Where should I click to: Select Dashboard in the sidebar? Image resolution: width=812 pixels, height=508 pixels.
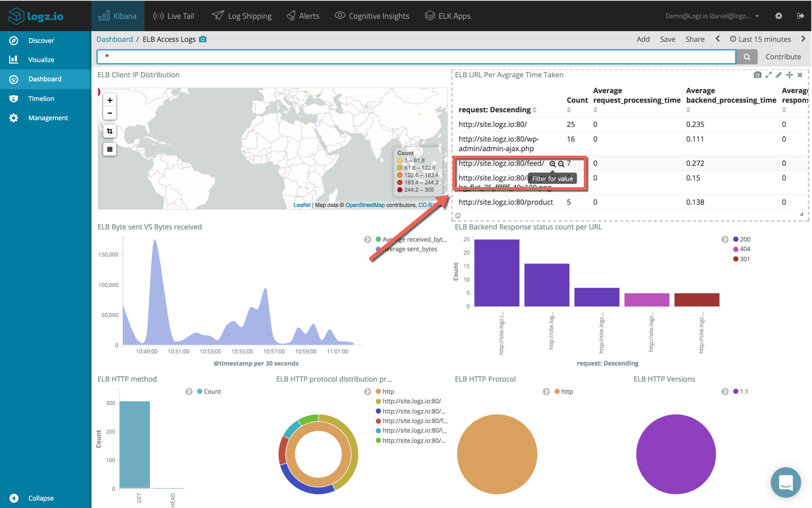[x=46, y=79]
